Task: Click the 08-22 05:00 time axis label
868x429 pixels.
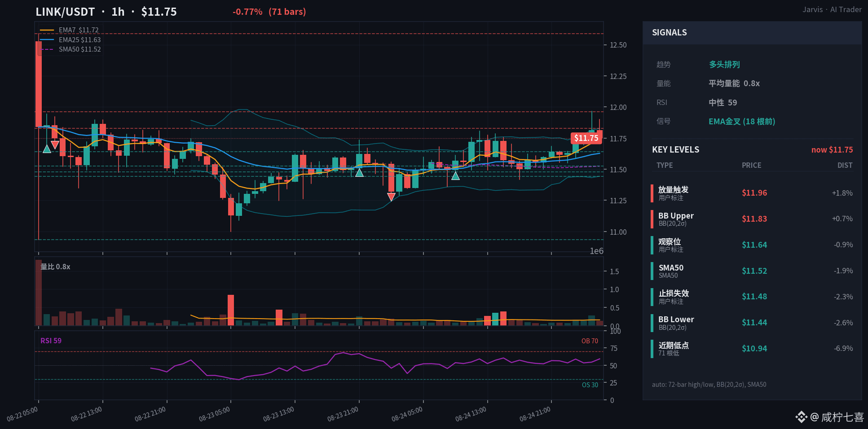Action: [x=22, y=414]
